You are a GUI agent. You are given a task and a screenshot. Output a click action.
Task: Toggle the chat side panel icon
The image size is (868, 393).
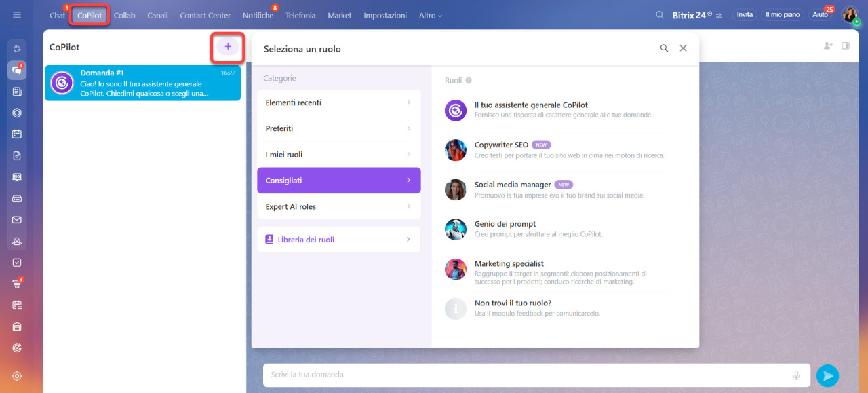click(x=846, y=46)
